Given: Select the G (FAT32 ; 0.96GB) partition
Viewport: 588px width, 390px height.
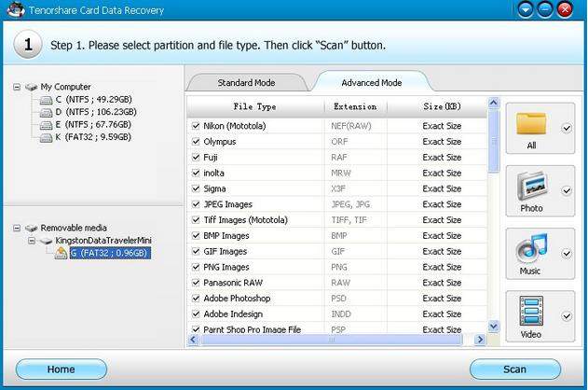Looking at the screenshot, I should click(108, 253).
